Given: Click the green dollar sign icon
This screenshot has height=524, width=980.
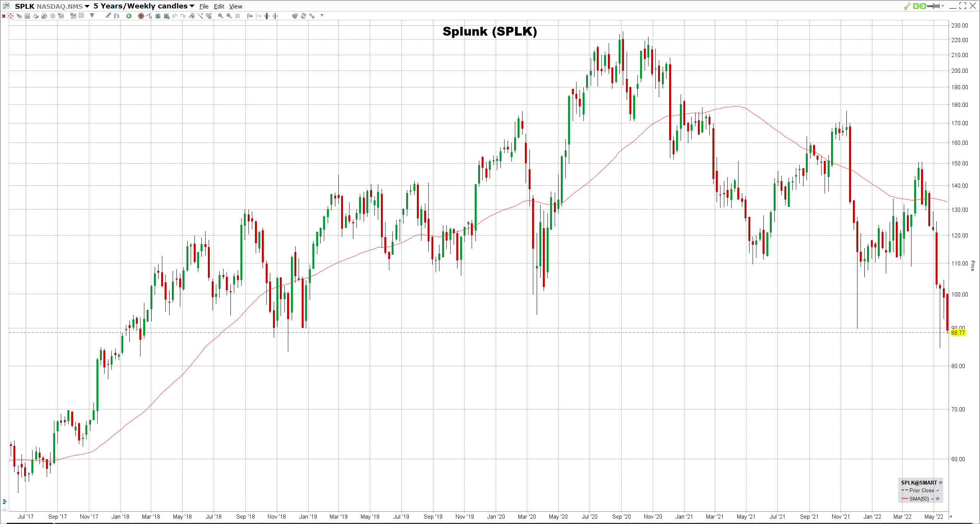Looking at the screenshot, I should pos(129,16).
